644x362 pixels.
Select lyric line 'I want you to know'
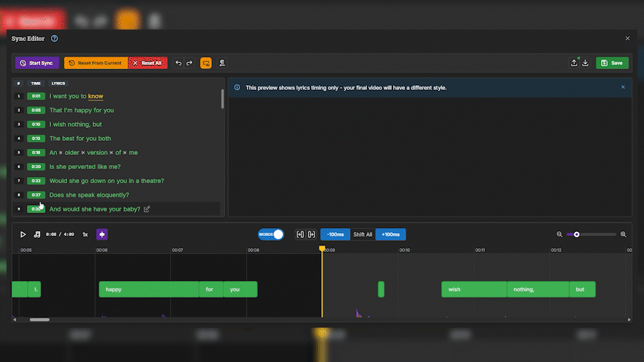(76, 96)
